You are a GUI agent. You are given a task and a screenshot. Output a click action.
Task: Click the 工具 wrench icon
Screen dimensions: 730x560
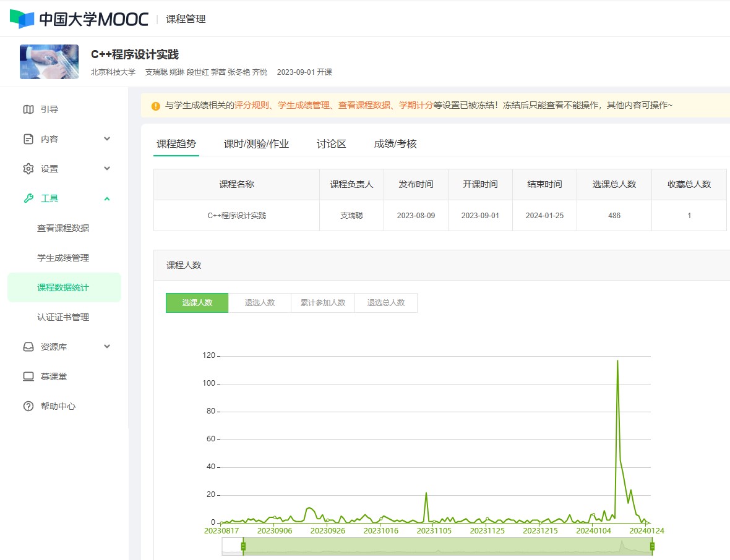(28, 198)
